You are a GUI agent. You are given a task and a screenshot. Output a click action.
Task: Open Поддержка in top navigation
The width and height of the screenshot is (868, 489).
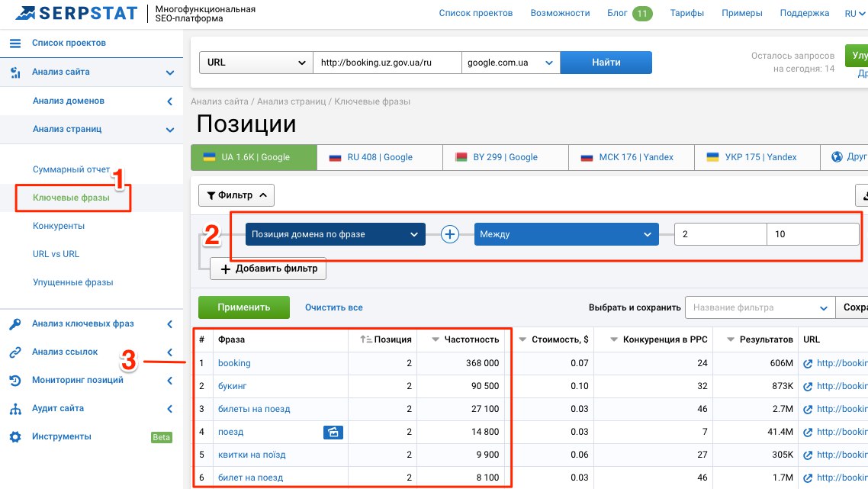pos(805,13)
